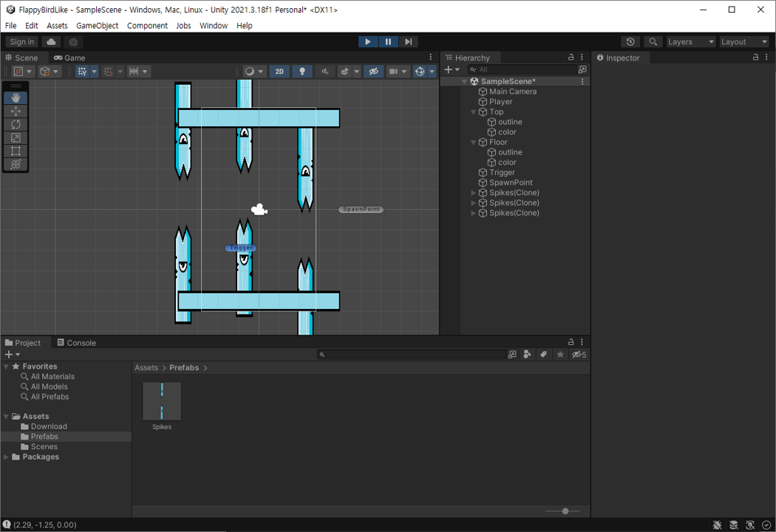776x532 pixels.
Task: Select Trigger object in Hierarchy
Action: point(502,172)
